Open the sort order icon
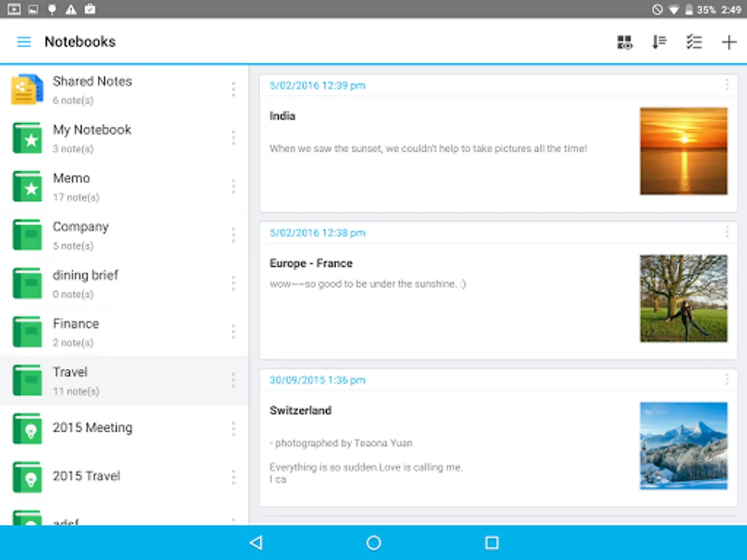This screenshot has width=747, height=560. coord(659,42)
